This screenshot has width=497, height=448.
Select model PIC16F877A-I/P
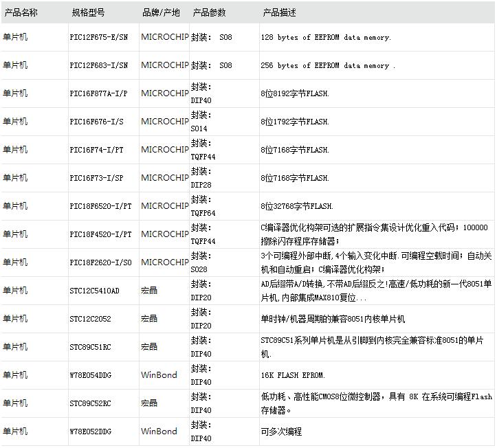point(99,93)
